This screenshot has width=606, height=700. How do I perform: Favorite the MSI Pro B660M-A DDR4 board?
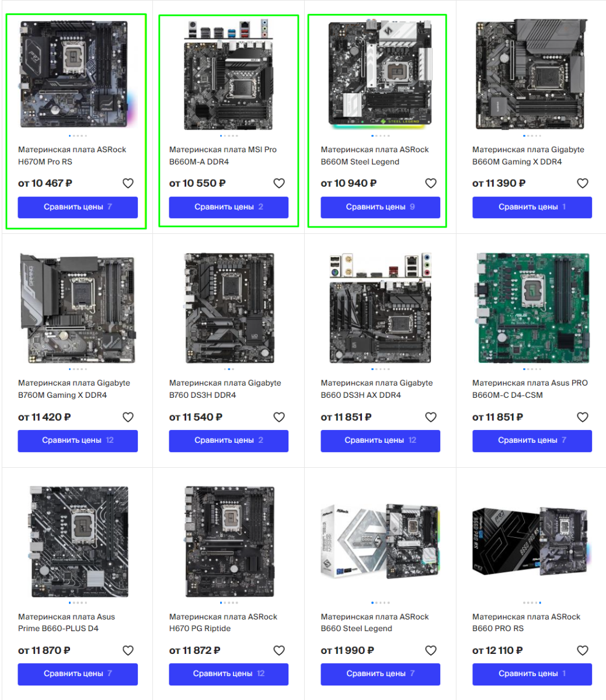coord(279,183)
